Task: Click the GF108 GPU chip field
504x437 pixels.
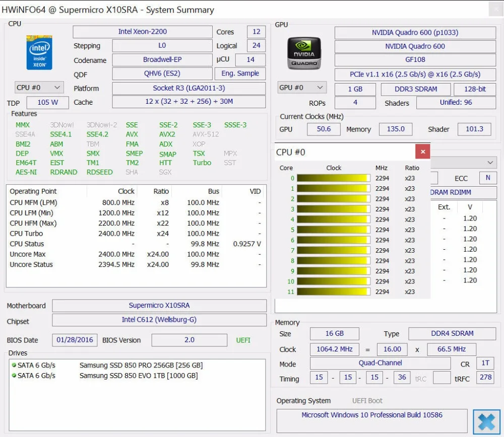Action: click(x=415, y=60)
